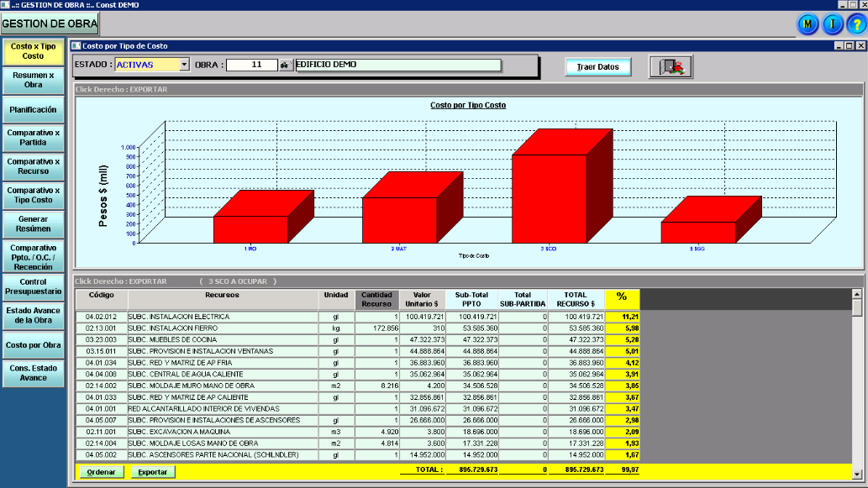This screenshot has width=868, height=488.
Task: Click the table scrollbar down arrow
Action: 857,473
